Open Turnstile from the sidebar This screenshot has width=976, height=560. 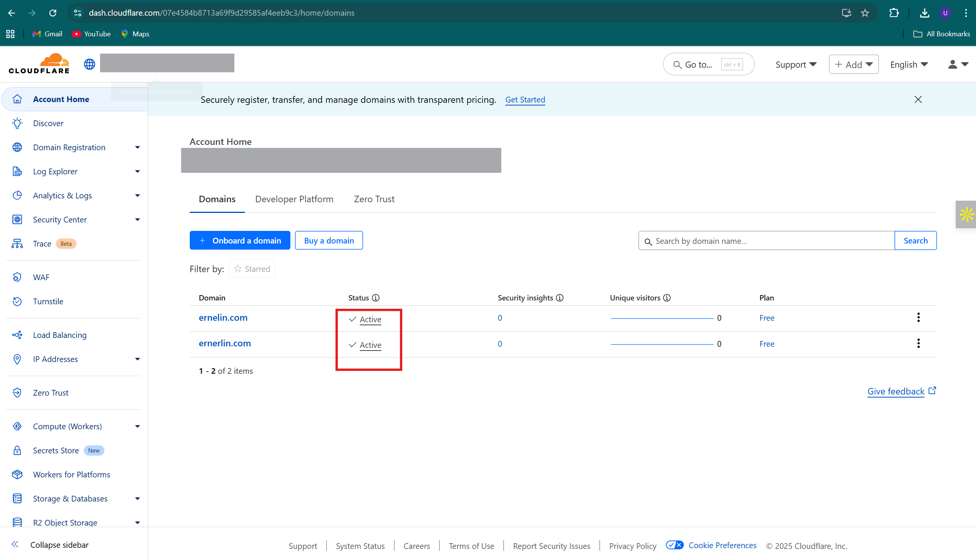tap(48, 301)
